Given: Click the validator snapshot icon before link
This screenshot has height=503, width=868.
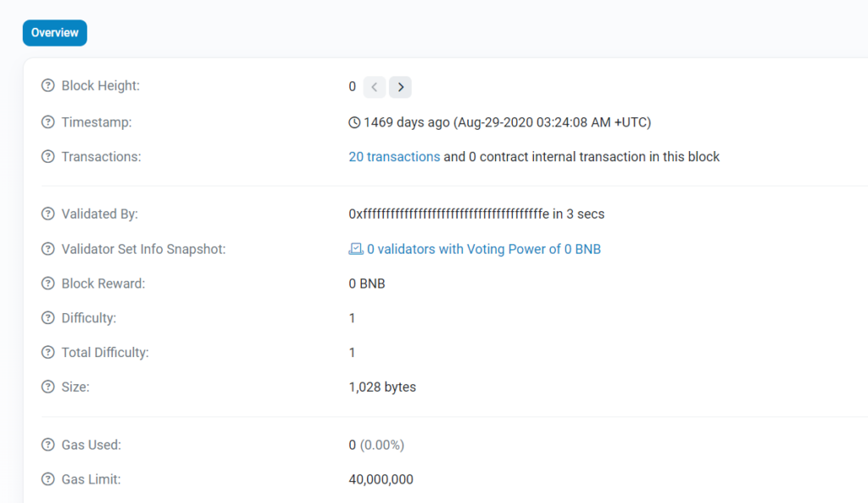Looking at the screenshot, I should click(x=356, y=249).
